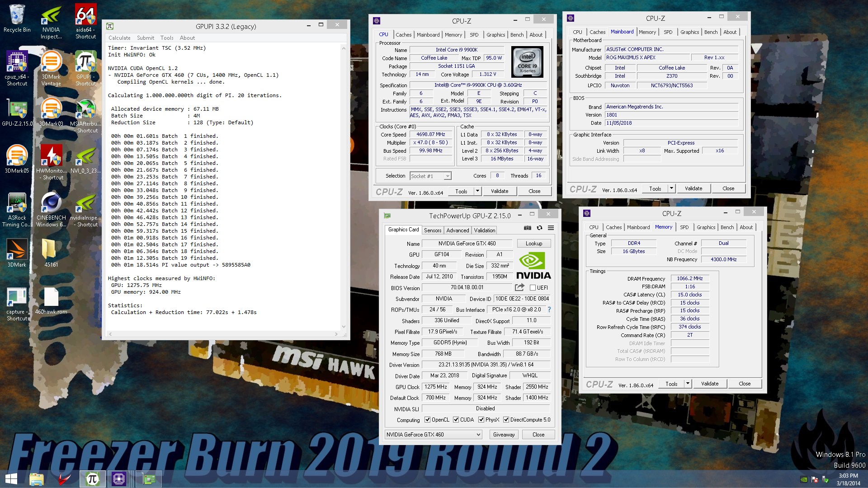Click GPU-Z screenshot camera icon

527,228
